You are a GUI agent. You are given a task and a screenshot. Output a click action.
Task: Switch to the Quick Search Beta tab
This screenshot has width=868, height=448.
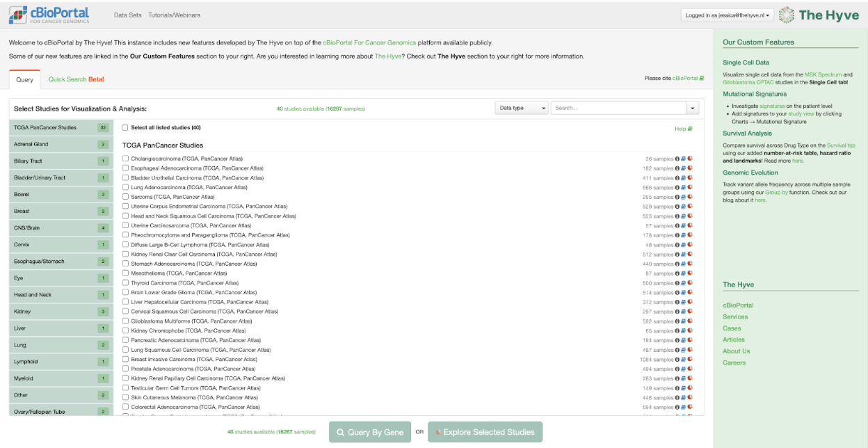point(76,79)
